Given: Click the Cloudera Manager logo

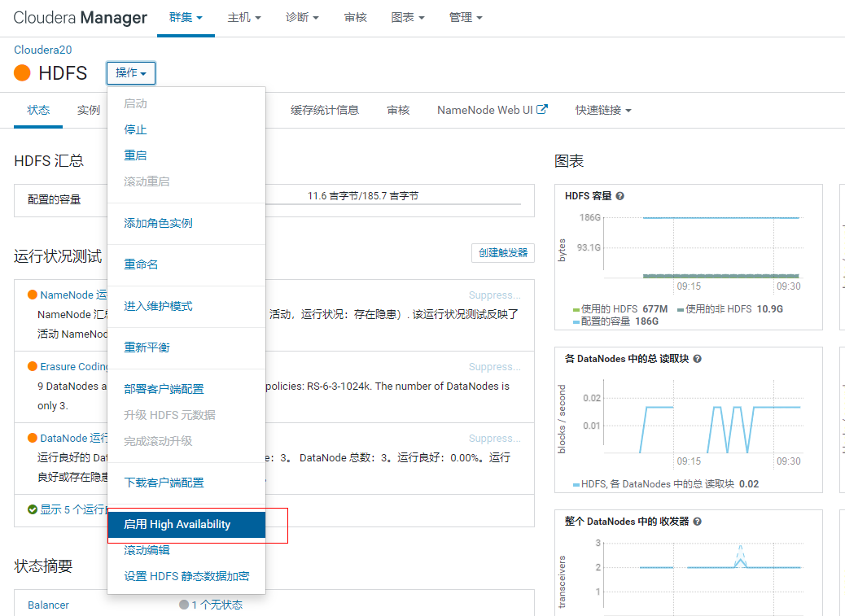Looking at the screenshot, I should pos(81,18).
